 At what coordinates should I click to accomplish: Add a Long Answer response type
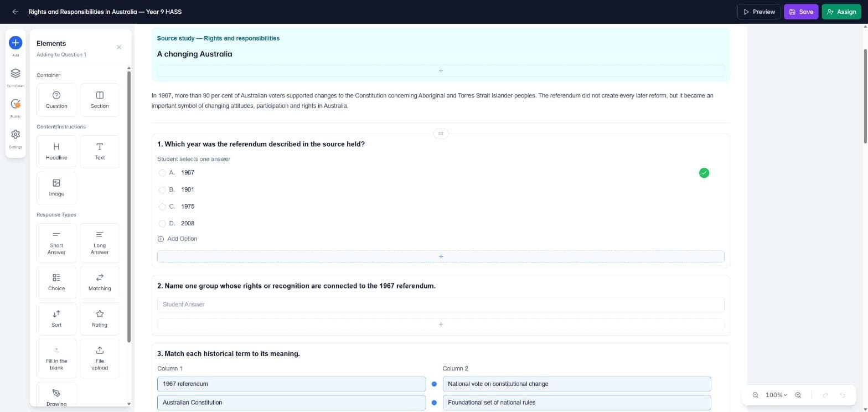100,243
